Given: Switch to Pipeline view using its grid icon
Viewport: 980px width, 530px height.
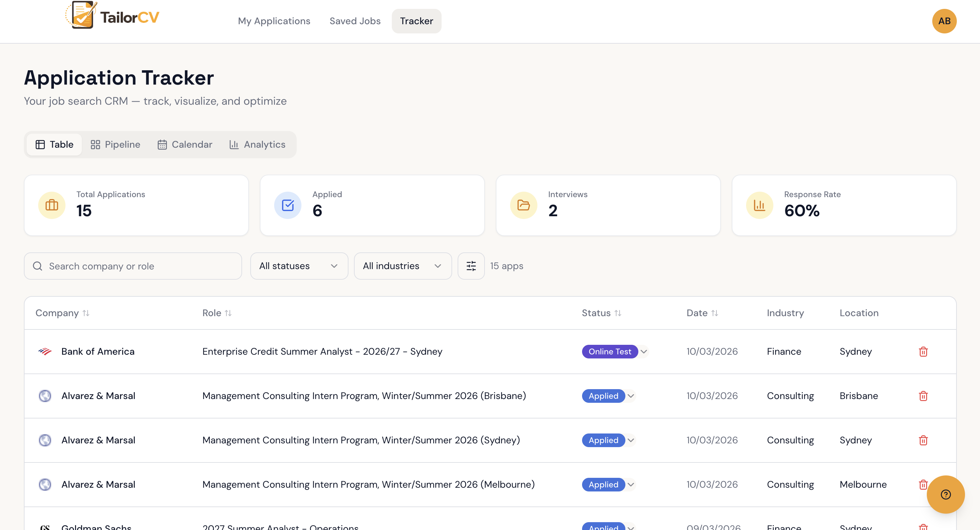Looking at the screenshot, I should click(96, 145).
